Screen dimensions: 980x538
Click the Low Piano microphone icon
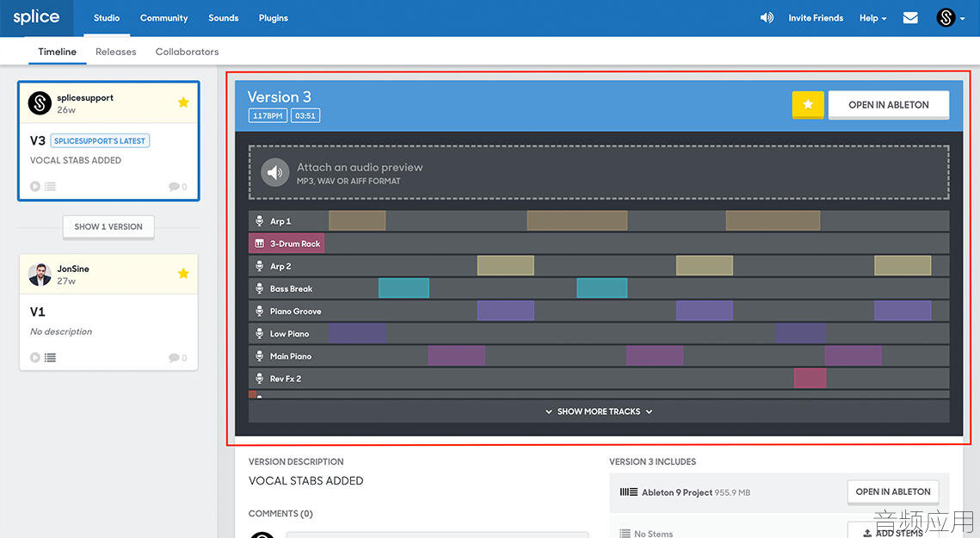[259, 333]
